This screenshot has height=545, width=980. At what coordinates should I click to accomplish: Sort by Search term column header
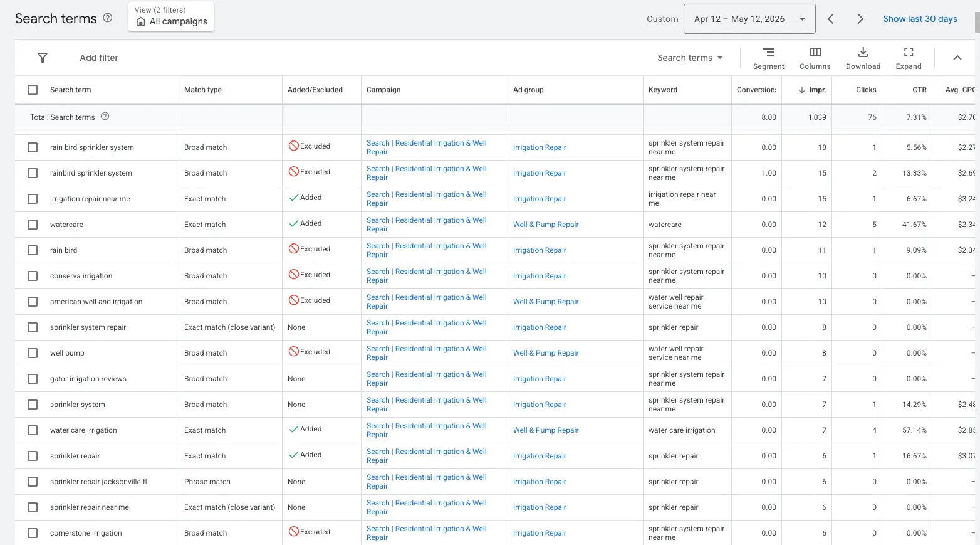(71, 90)
